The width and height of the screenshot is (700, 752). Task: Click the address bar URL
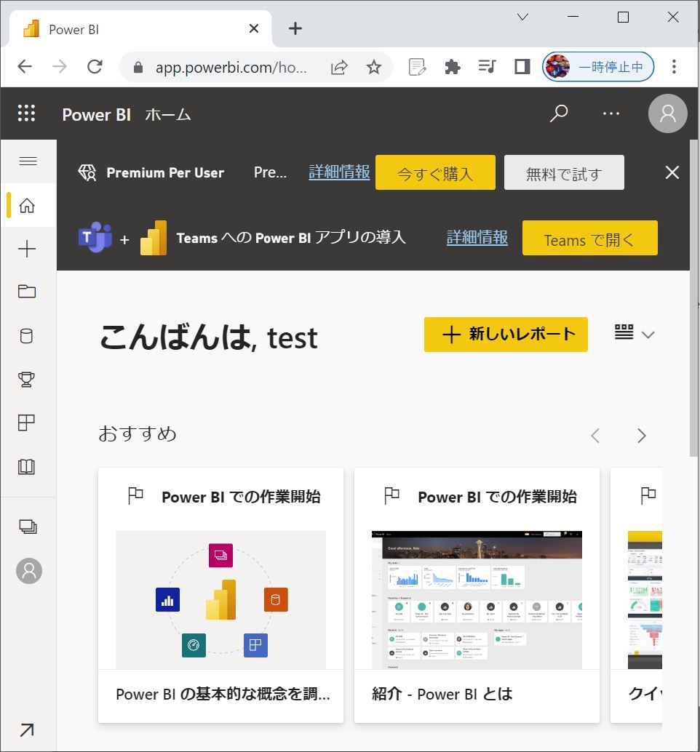[231, 67]
